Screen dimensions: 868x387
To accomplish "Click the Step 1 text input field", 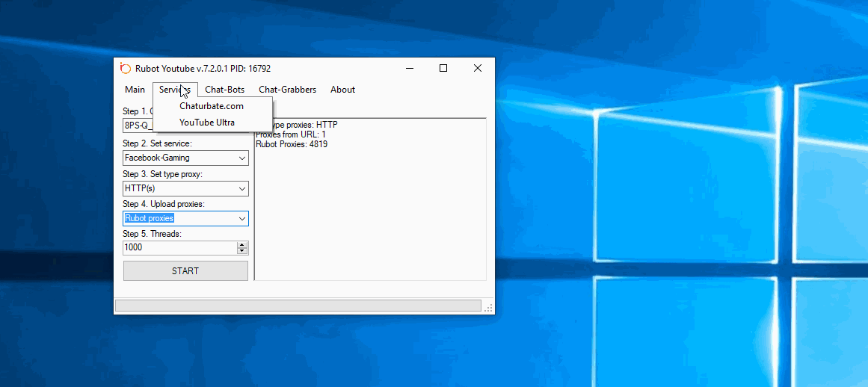I will [138, 125].
